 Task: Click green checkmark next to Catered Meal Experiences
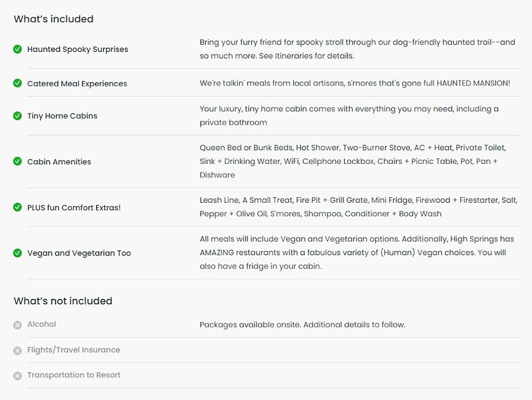tap(18, 83)
